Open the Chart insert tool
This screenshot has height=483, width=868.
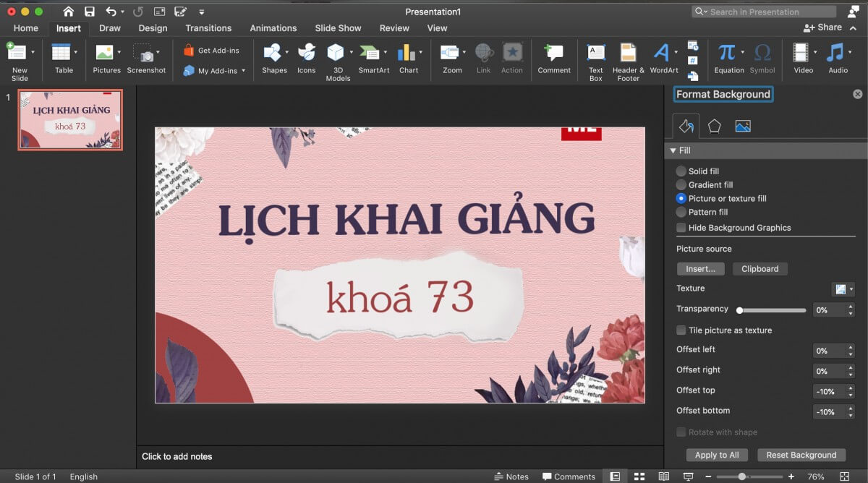[x=408, y=54]
